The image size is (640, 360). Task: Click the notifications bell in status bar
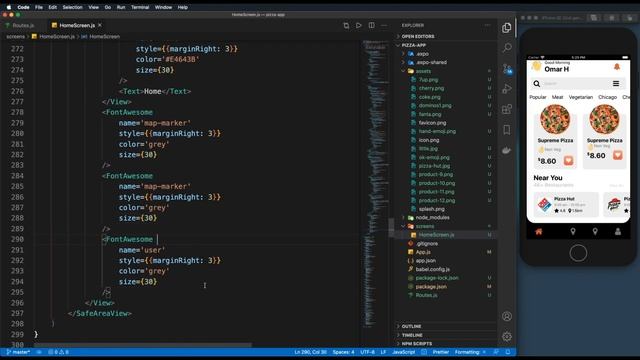[x=508, y=352]
